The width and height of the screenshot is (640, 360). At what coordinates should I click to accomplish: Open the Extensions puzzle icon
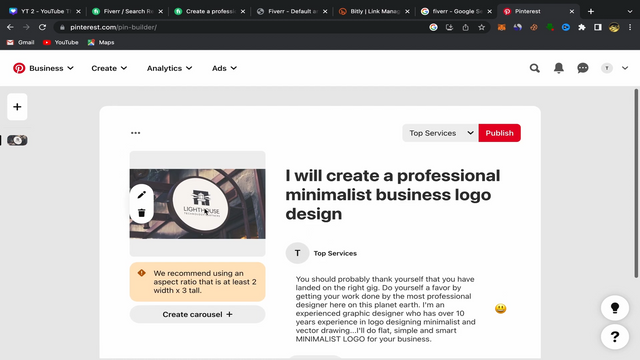tap(582, 27)
